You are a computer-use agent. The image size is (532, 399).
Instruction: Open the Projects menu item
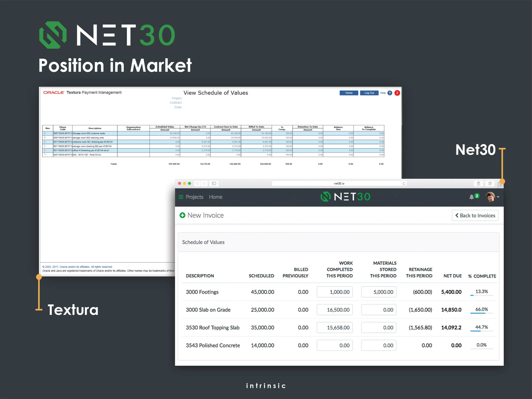194,197
